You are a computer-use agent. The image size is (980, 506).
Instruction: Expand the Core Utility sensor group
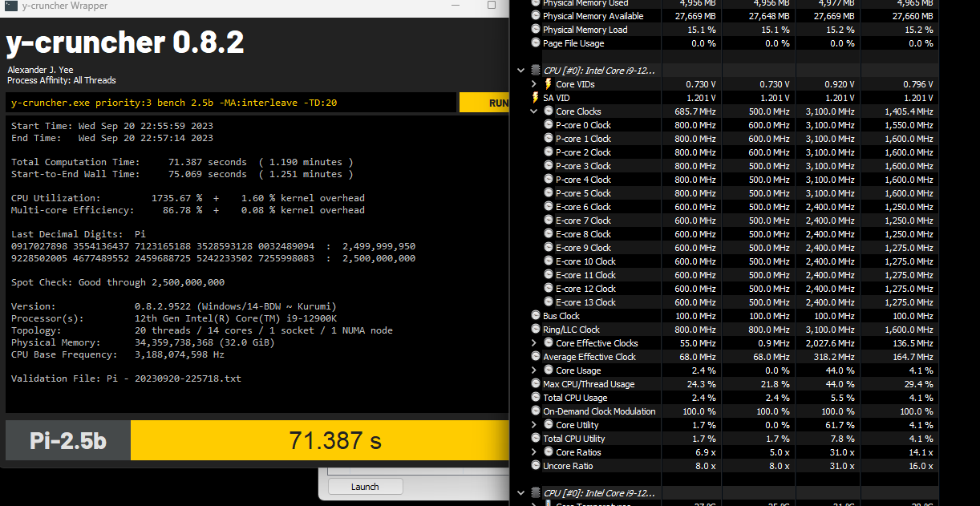pos(535,425)
